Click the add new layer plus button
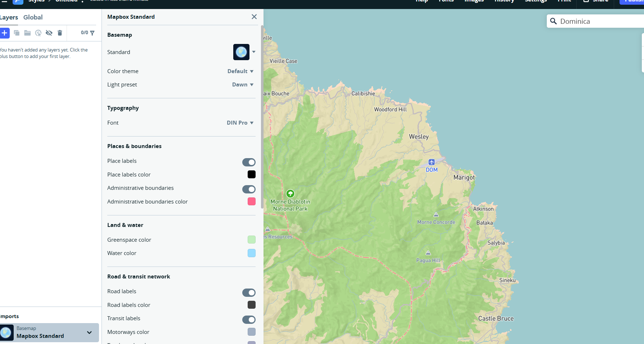644x344 pixels. coord(4,33)
